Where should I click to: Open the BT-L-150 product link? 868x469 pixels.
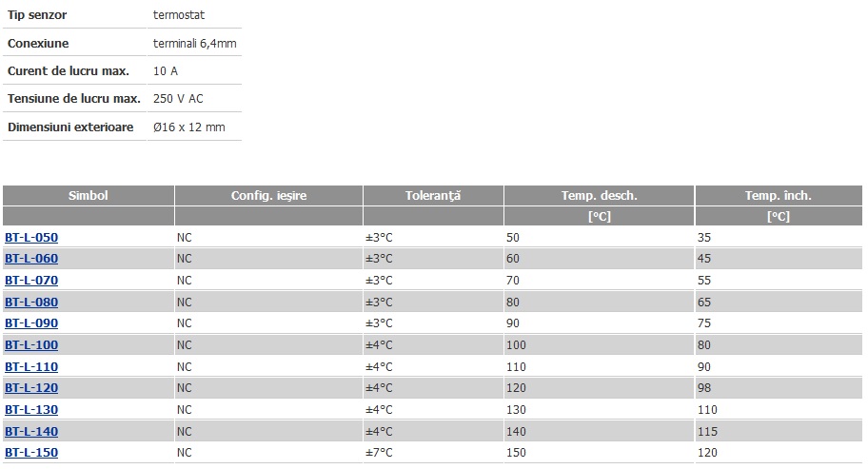(31, 453)
